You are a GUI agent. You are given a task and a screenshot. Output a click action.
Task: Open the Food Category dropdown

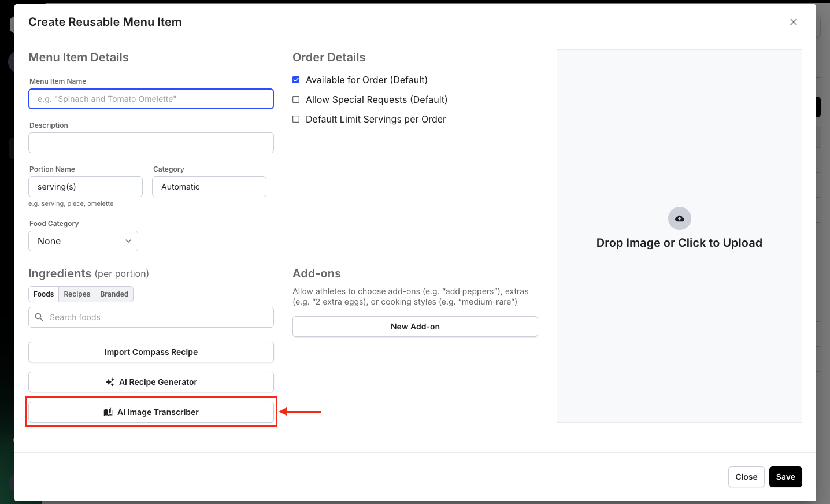(83, 241)
